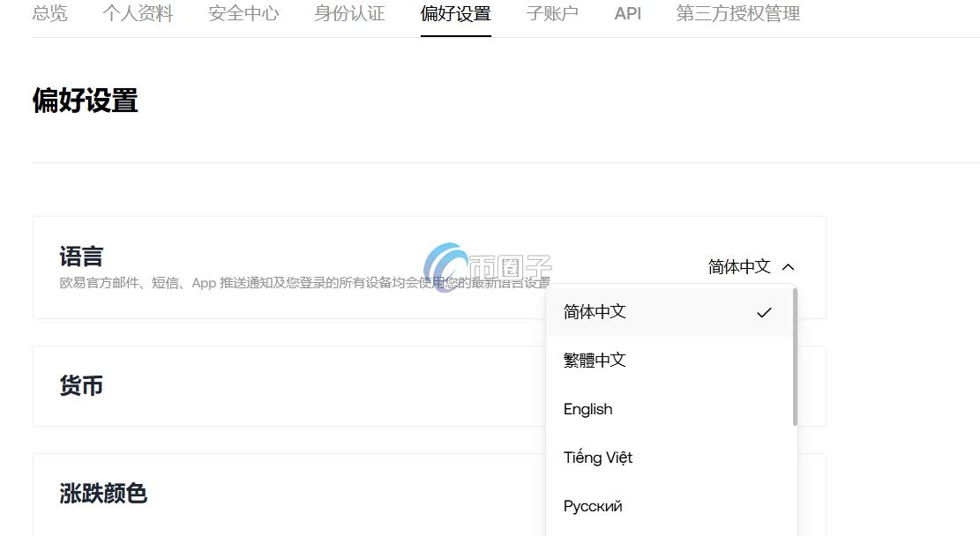选中当前的偏好设置标签

(x=455, y=13)
